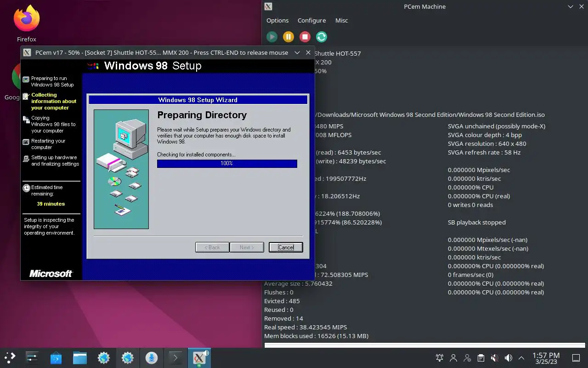This screenshot has height=368, width=588.
Task: Pause the emulated machine with the yellow button
Action: (x=288, y=37)
